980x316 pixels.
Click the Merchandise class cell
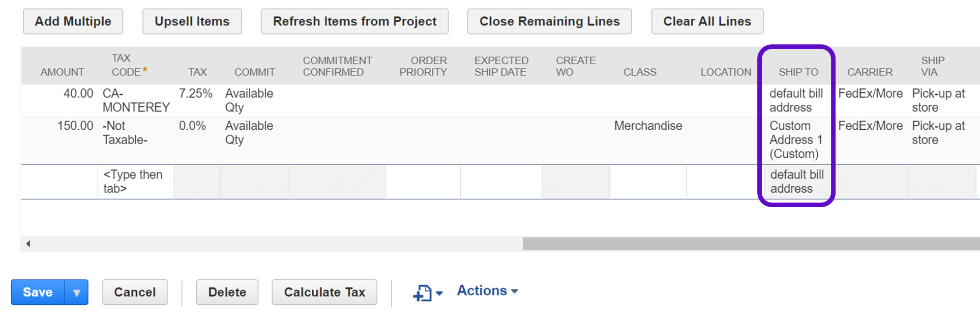coord(648,126)
